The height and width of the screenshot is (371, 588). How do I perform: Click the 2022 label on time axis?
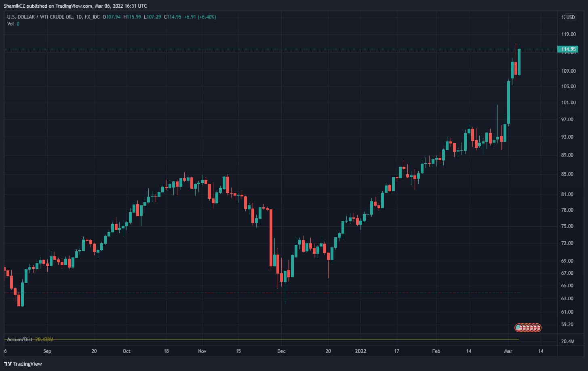[x=360, y=351]
